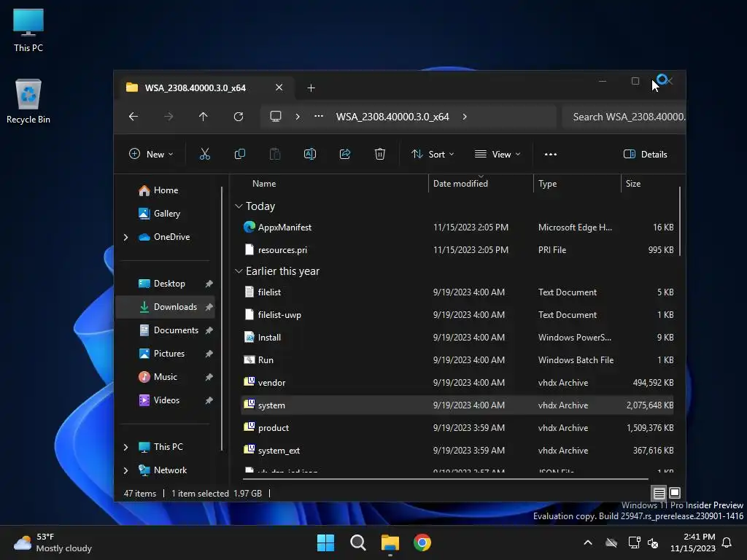The width and height of the screenshot is (747, 560).
Task: Expand This PC tree node
Action: coord(125,447)
